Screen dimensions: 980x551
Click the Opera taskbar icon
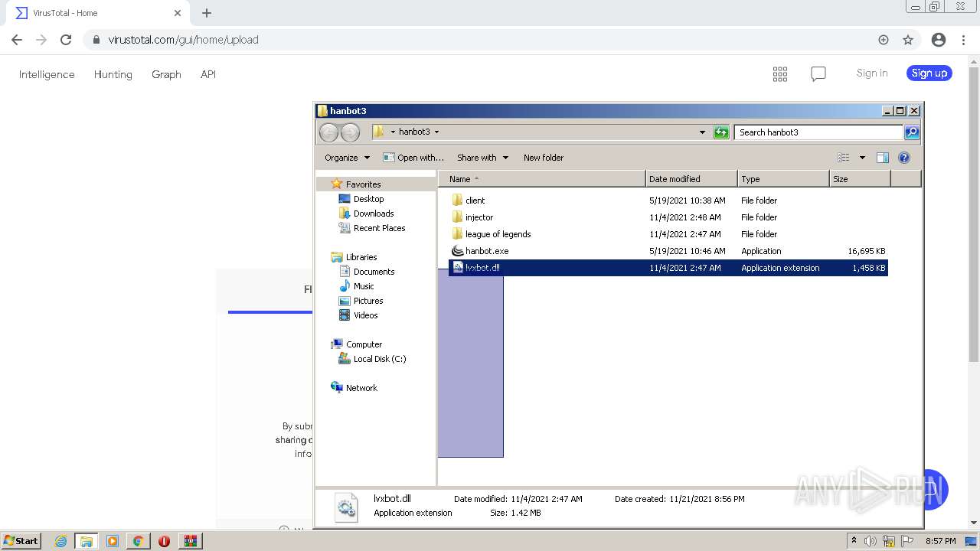164,541
